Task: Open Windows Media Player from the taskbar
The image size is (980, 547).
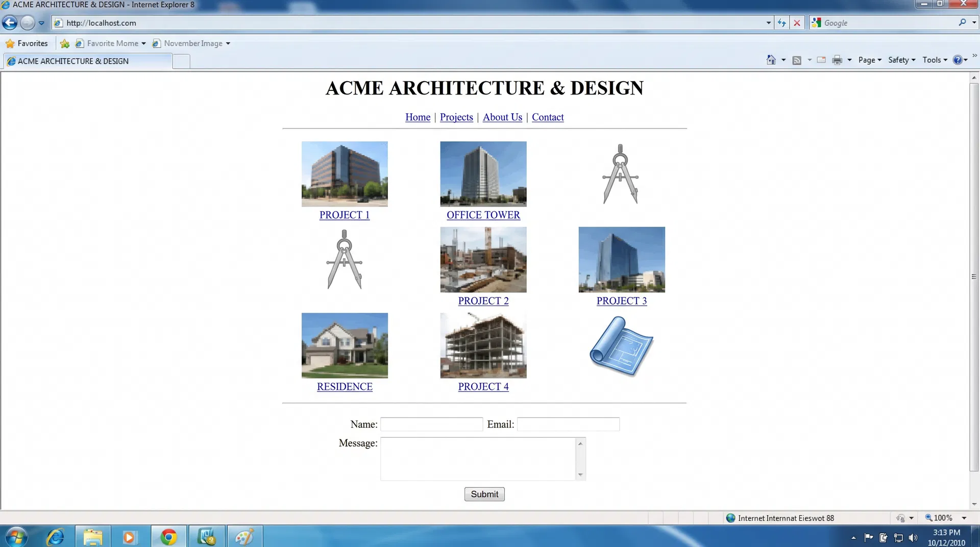Action: pos(131,537)
